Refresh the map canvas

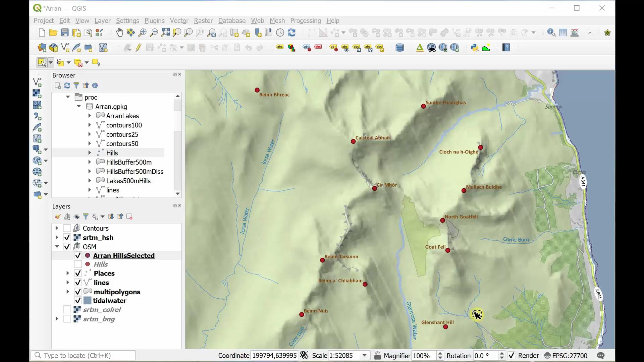pyautogui.click(x=291, y=33)
